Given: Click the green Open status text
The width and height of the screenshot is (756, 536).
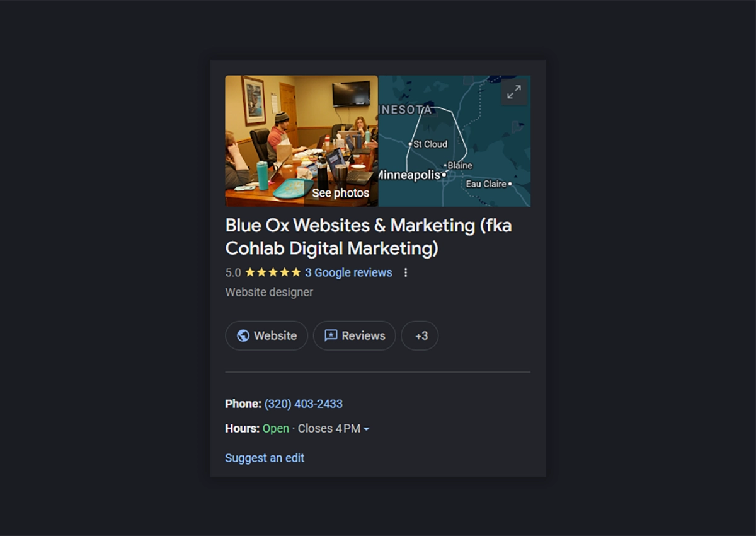Looking at the screenshot, I should coord(276,429).
